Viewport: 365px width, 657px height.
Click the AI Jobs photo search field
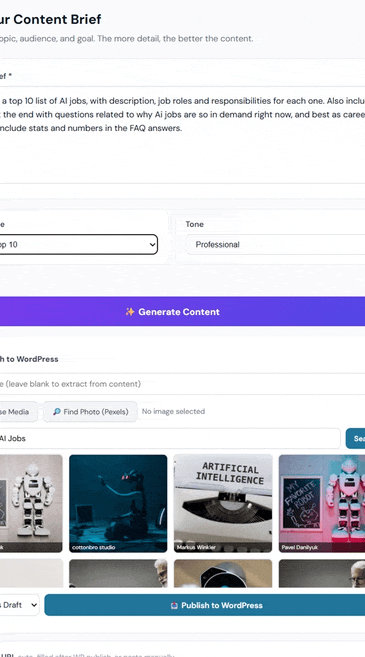pyautogui.click(x=170, y=438)
